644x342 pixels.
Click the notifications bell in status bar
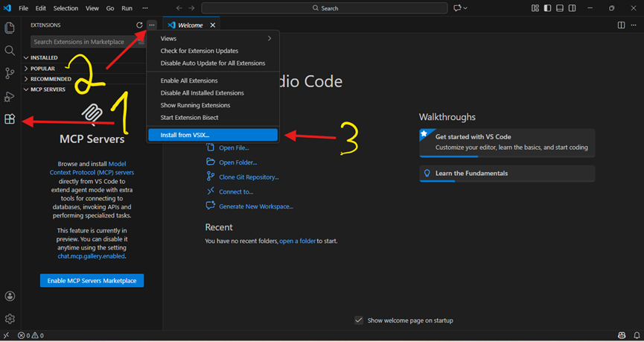coord(637,335)
